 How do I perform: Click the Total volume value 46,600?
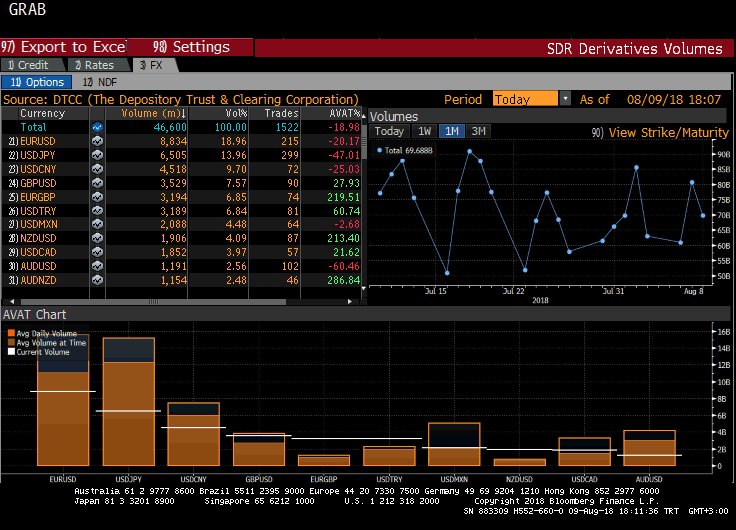click(169, 127)
